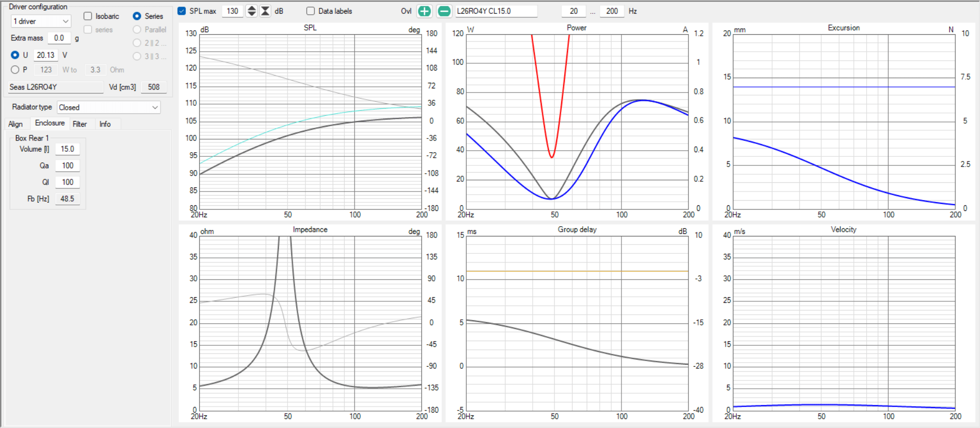Toggle the series checkbox under Isobaric

click(x=88, y=30)
